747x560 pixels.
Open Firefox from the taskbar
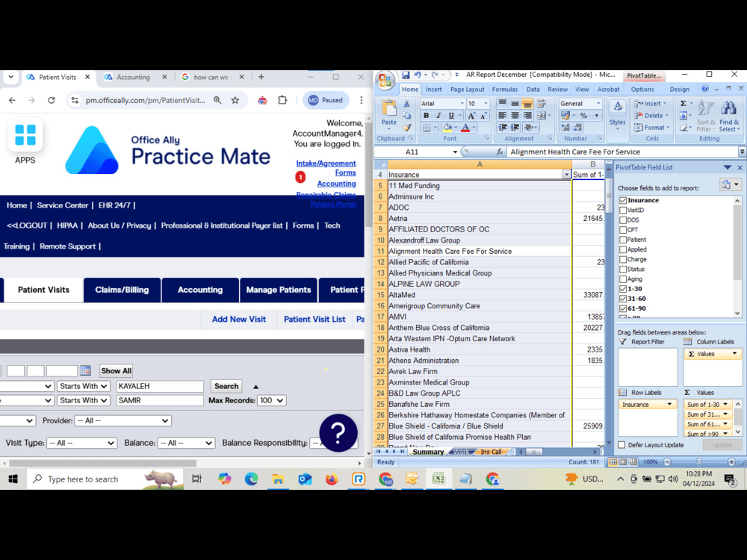(x=332, y=479)
